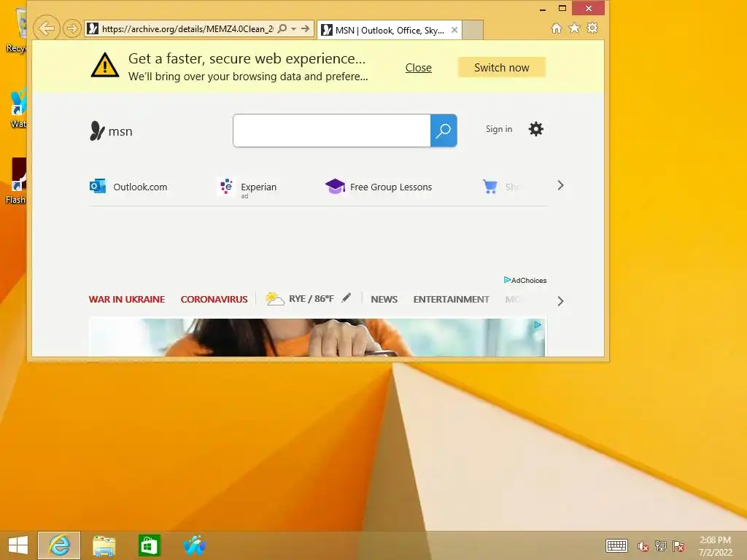
Task: Open File Explorer from the taskbar
Action: click(104, 545)
